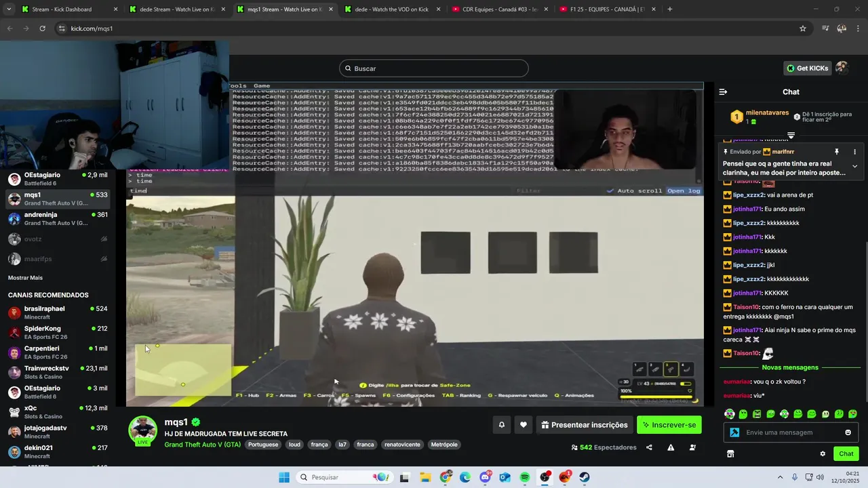Open the emoji picker in the message box
The height and width of the screenshot is (488, 868).
tap(848, 432)
